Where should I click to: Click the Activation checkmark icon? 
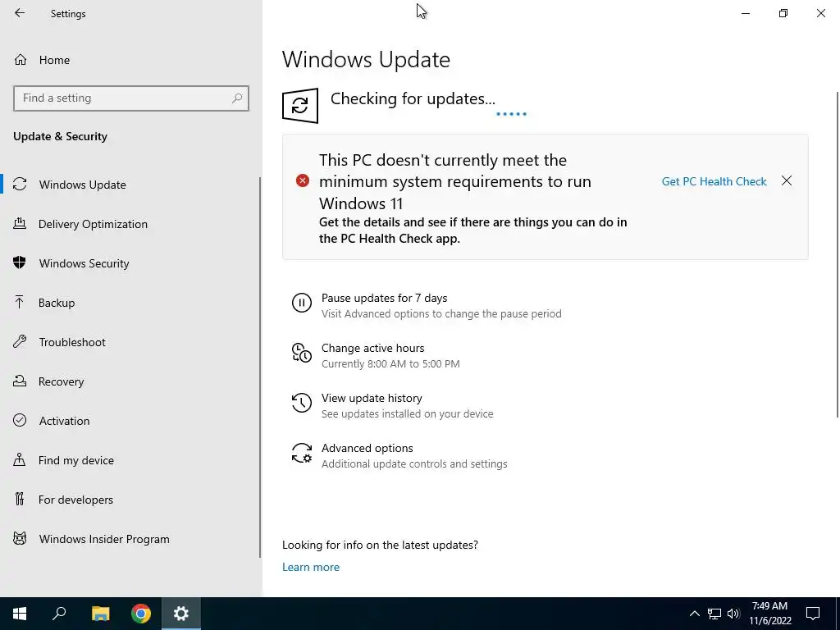20,421
